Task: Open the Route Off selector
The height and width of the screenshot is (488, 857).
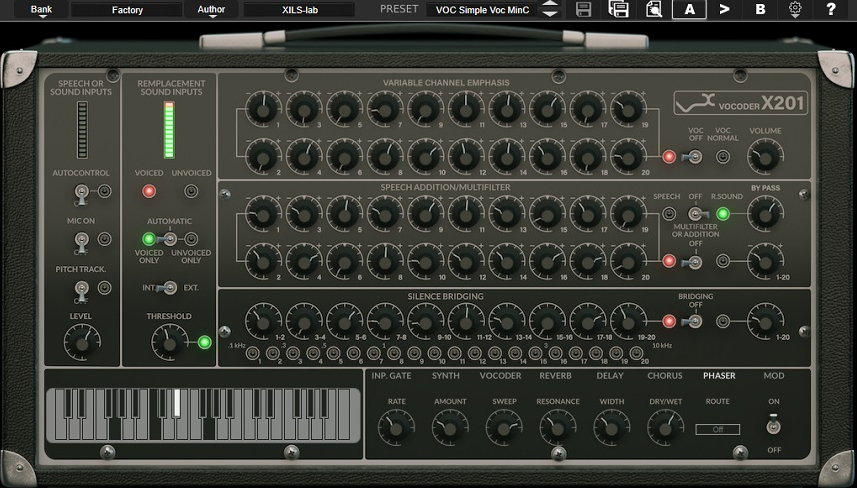Action: click(x=718, y=430)
